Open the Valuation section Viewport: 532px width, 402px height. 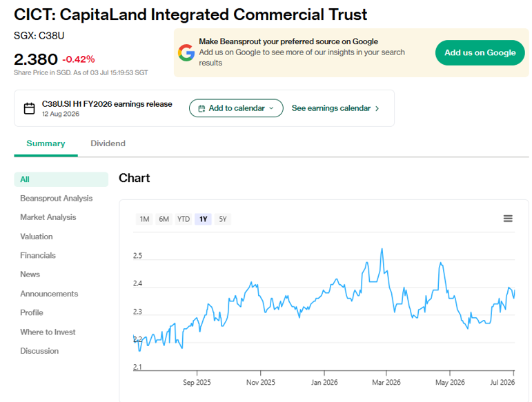click(x=37, y=237)
